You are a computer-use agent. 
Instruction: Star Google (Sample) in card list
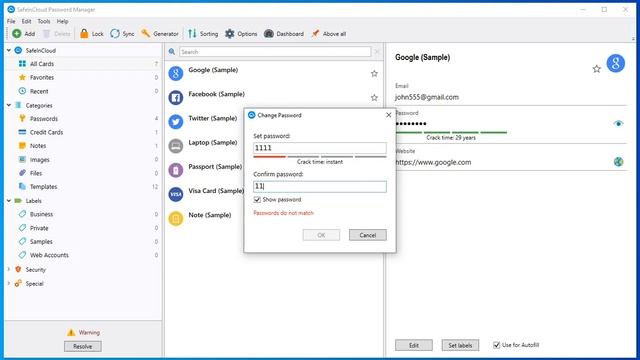(374, 73)
